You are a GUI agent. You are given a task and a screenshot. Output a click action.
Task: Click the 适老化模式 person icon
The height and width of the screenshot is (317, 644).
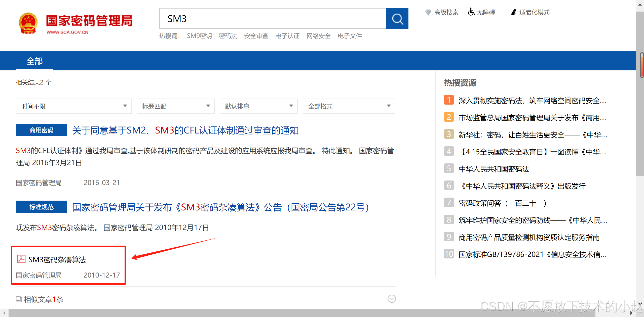pos(514,12)
